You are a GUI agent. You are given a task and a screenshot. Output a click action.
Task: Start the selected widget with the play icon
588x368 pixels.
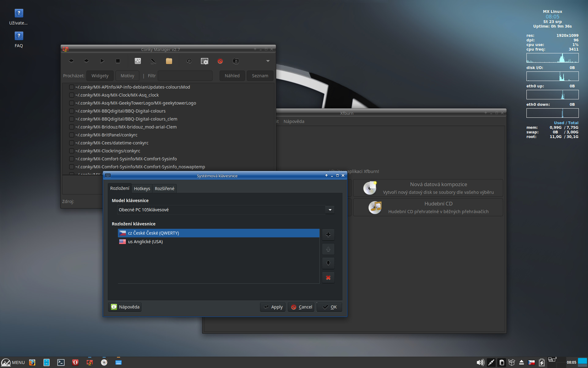pos(102,61)
